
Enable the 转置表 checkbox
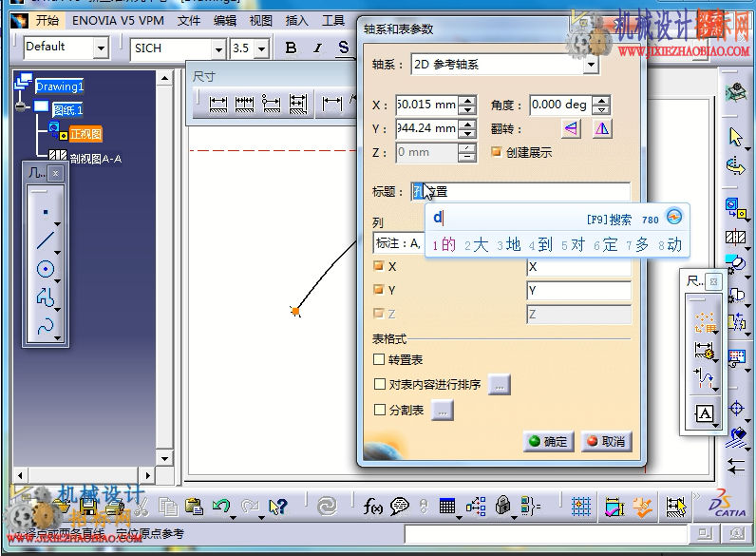379,359
